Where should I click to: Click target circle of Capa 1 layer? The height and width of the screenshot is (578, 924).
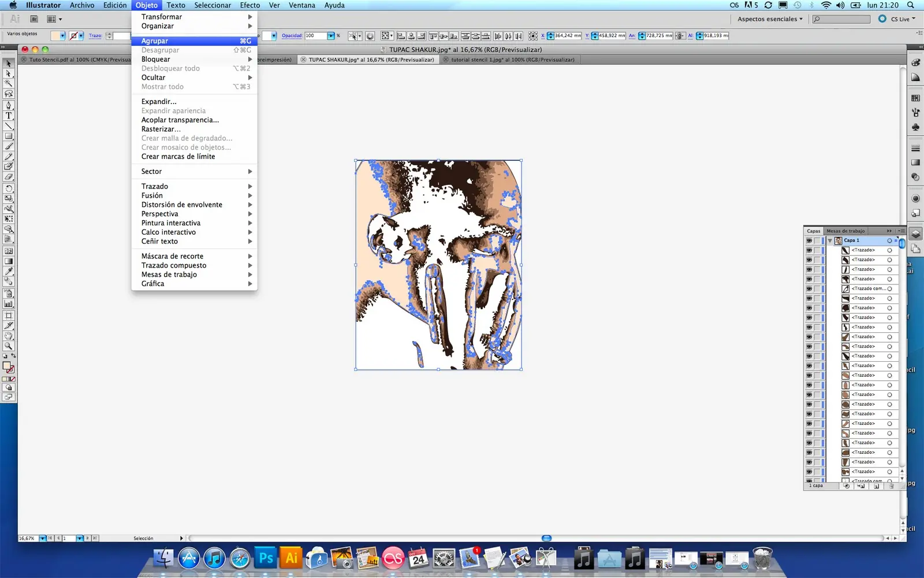coord(889,240)
